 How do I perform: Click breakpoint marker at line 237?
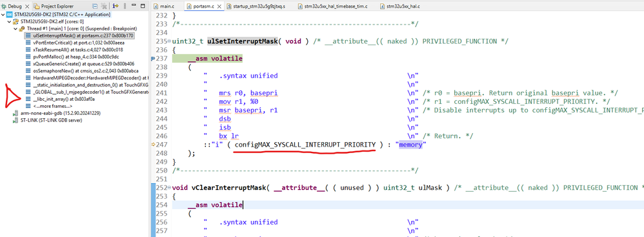(153, 59)
